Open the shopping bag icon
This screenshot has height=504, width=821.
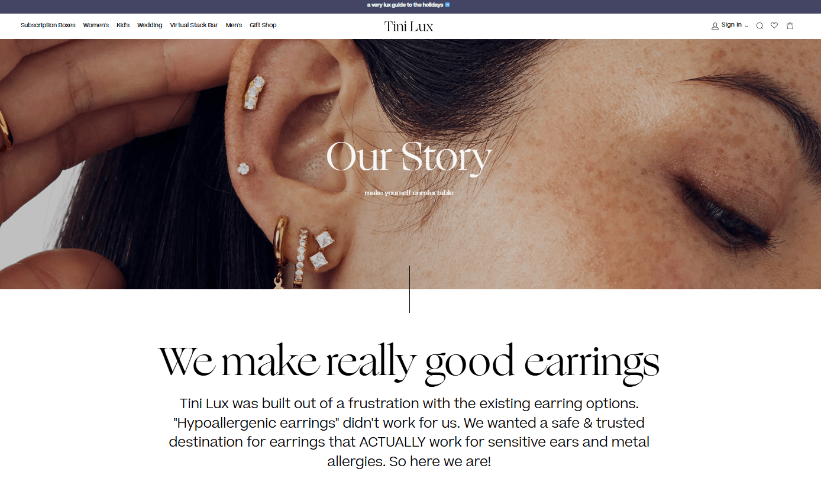(x=790, y=25)
